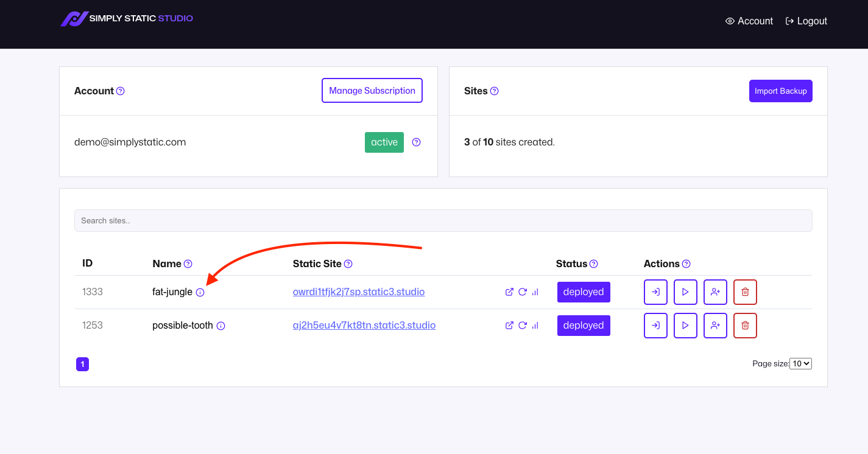The image size is (868, 454).
Task: Click the possible-tooth site name
Action: (x=183, y=326)
